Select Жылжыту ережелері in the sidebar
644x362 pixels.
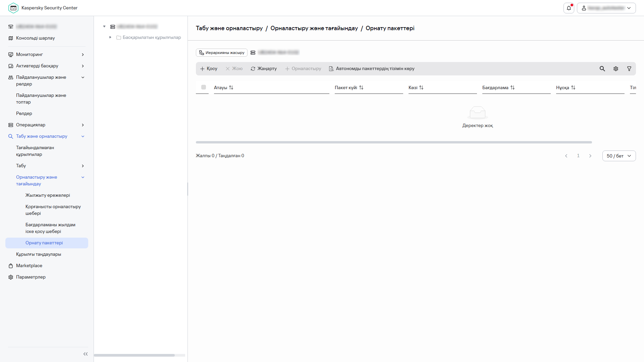(48, 195)
